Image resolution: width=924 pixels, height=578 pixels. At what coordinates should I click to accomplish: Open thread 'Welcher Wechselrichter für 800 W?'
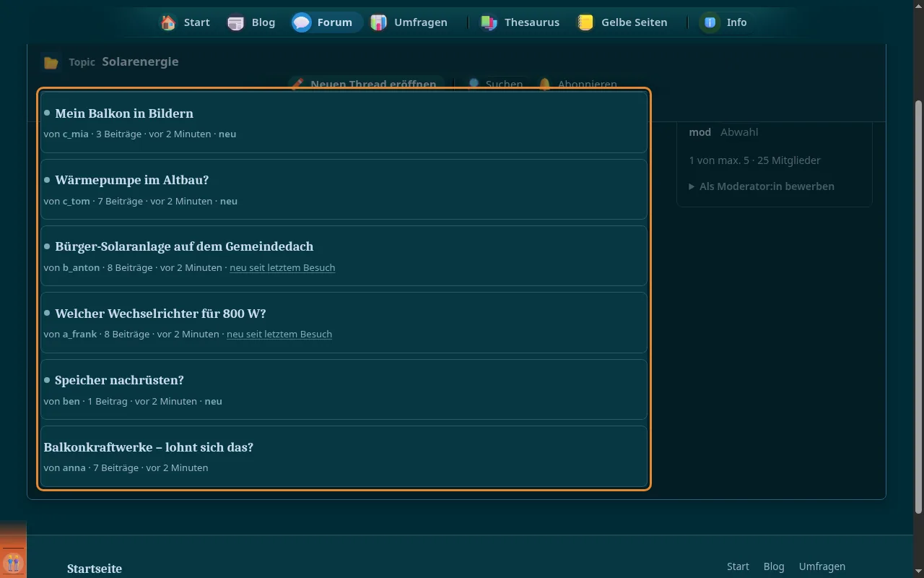point(160,314)
